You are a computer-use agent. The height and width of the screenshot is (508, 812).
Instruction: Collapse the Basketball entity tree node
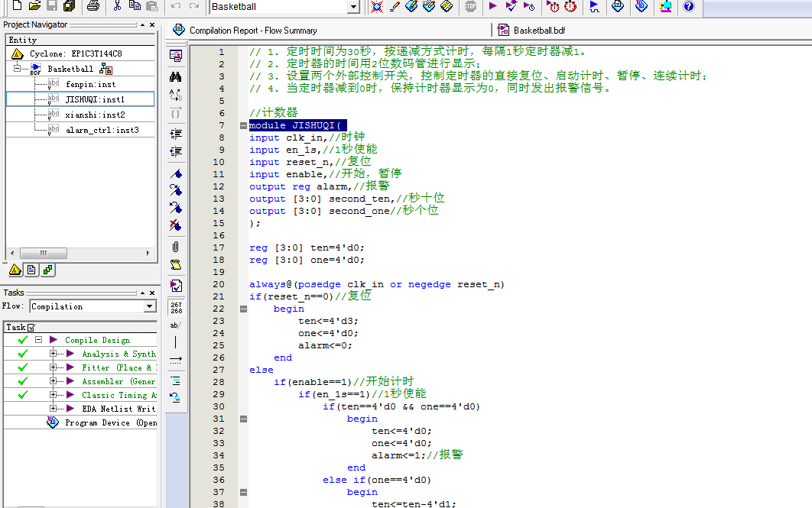17,68
